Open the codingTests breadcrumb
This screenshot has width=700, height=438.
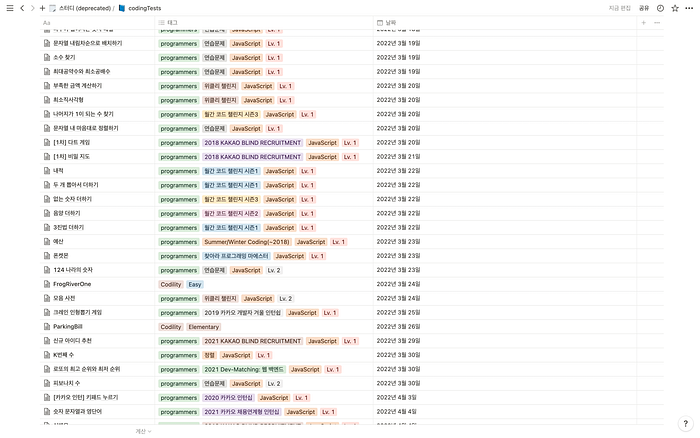click(x=145, y=8)
